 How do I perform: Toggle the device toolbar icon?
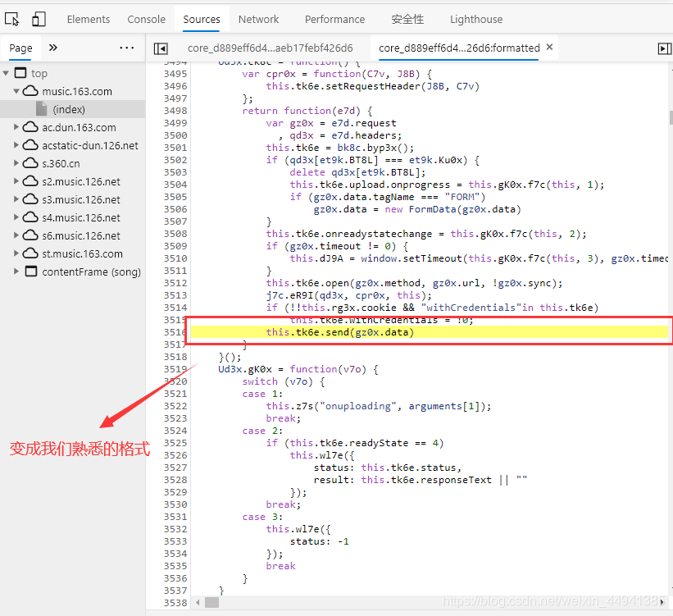coord(39,20)
